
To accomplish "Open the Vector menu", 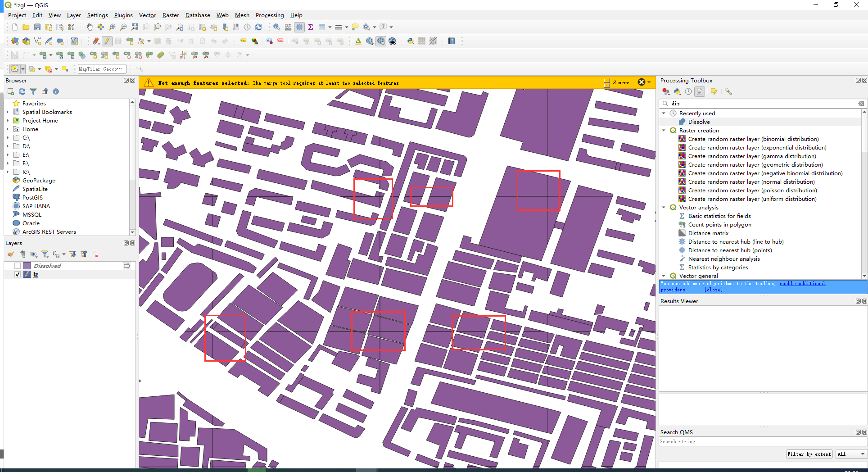I will pyautogui.click(x=147, y=15).
